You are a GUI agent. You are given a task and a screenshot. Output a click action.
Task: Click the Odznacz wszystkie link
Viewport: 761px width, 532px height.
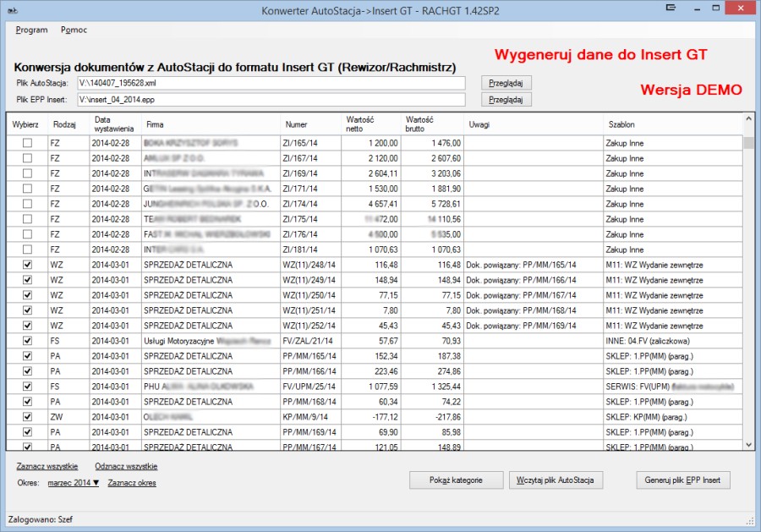[x=126, y=467]
